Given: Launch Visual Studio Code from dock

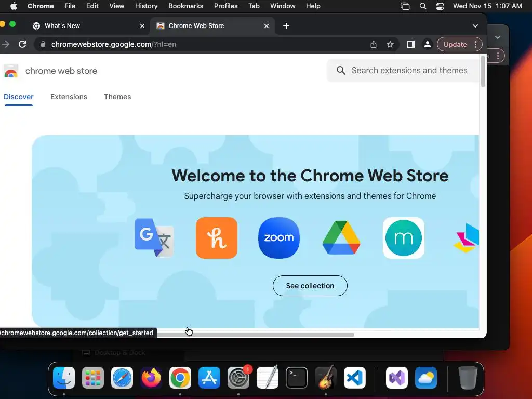Looking at the screenshot, I should 354,378.
